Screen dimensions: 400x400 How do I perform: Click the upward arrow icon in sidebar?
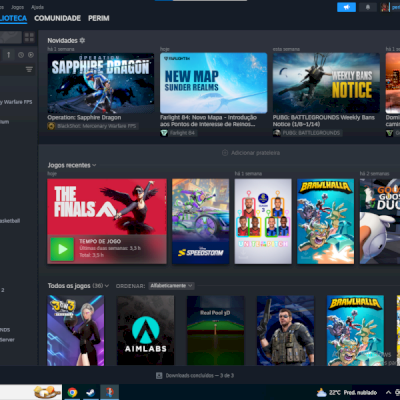[x=9, y=55]
